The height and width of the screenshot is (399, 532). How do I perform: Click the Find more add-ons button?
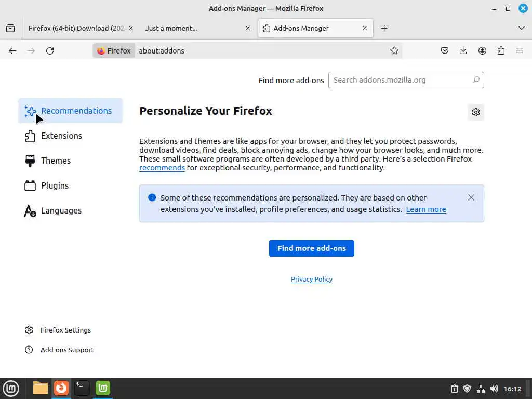312,248
